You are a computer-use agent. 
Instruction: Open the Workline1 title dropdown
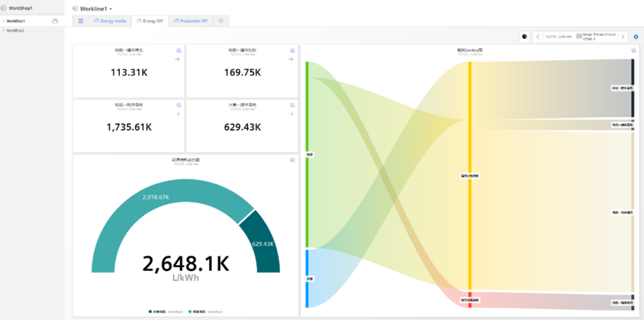click(x=111, y=9)
